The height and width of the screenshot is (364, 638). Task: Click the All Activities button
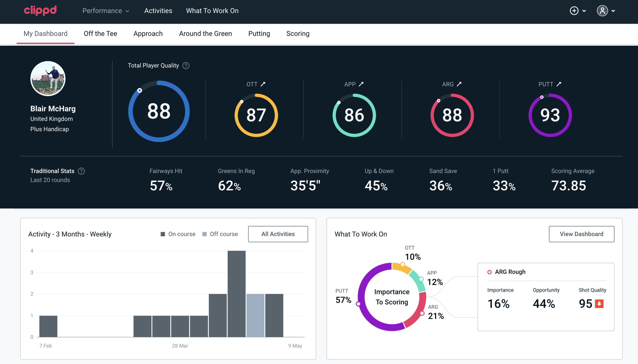click(278, 234)
